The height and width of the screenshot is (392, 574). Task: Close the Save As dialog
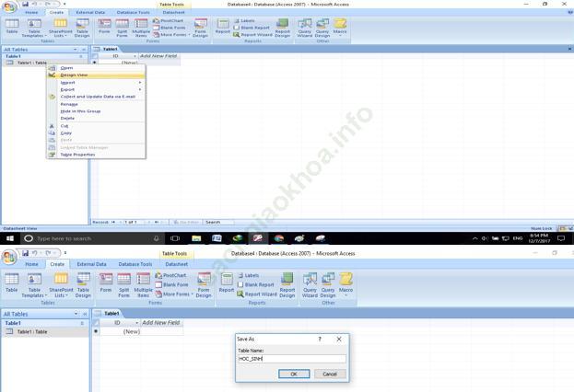pyautogui.click(x=339, y=339)
